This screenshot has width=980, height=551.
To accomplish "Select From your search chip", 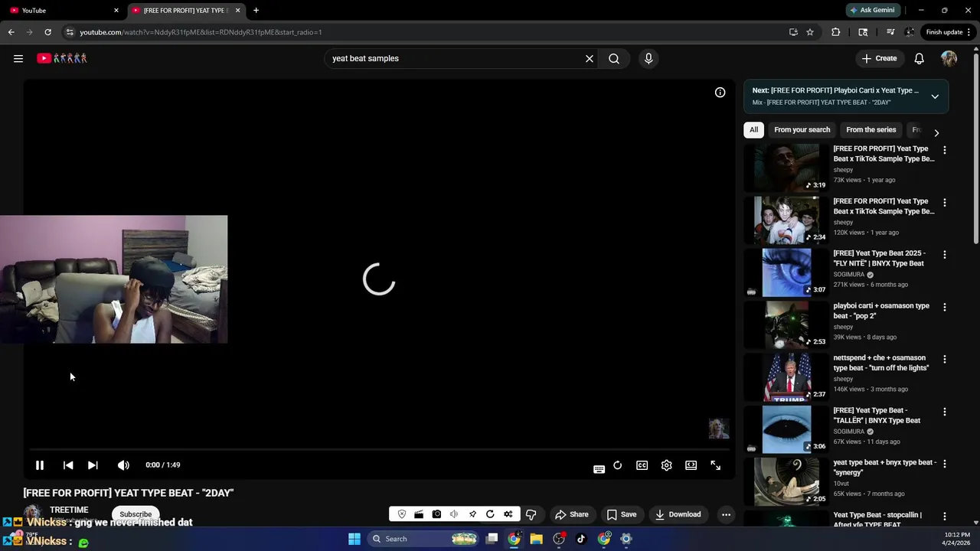I will click(802, 130).
